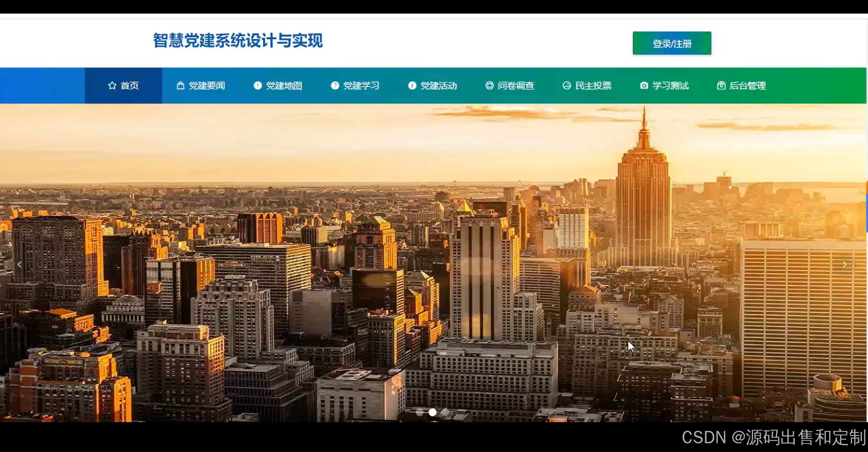Click the exclamation icon beside 党建地图

point(258,86)
